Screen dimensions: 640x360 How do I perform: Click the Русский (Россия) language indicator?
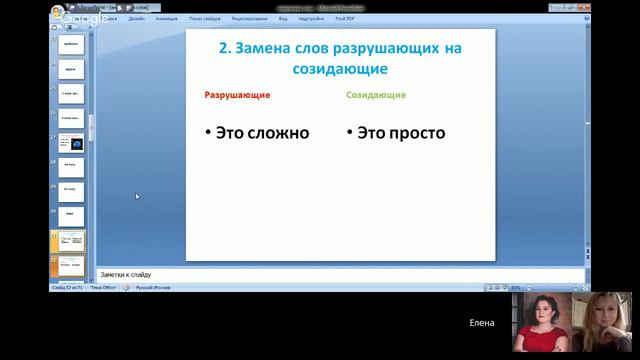(x=153, y=288)
